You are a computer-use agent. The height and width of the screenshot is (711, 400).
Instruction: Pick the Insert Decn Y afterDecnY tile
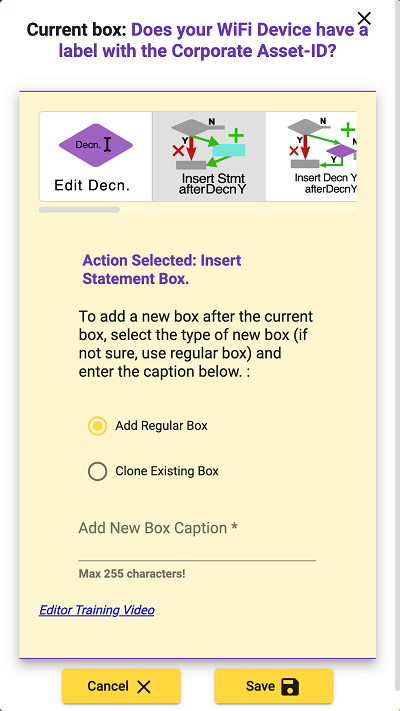point(311,156)
